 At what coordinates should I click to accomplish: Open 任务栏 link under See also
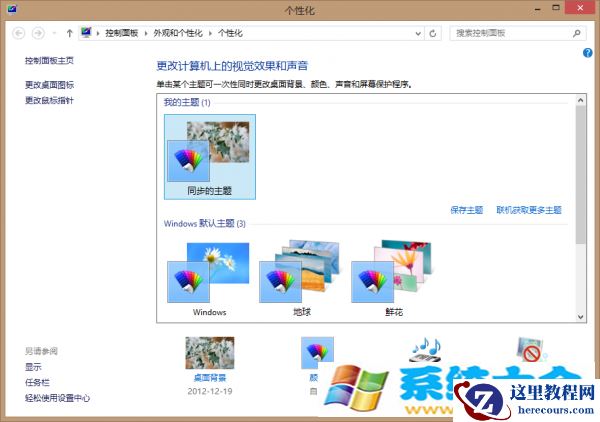tap(37, 382)
